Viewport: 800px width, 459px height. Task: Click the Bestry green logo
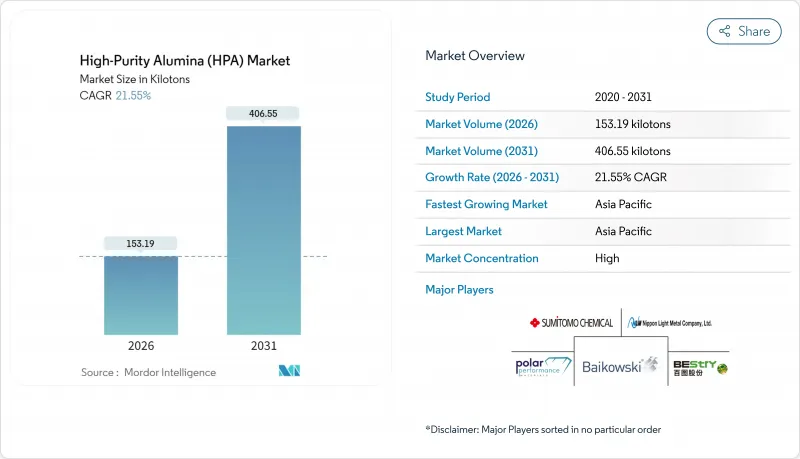click(x=700, y=367)
